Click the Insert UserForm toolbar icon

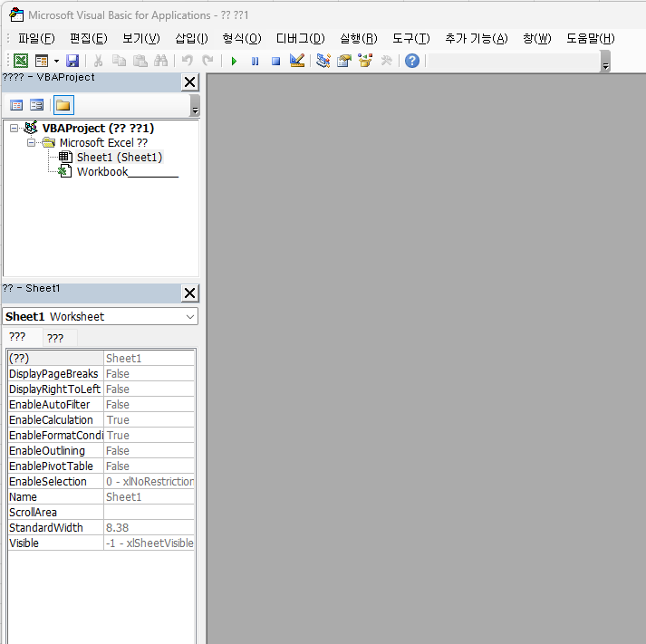(x=42, y=61)
